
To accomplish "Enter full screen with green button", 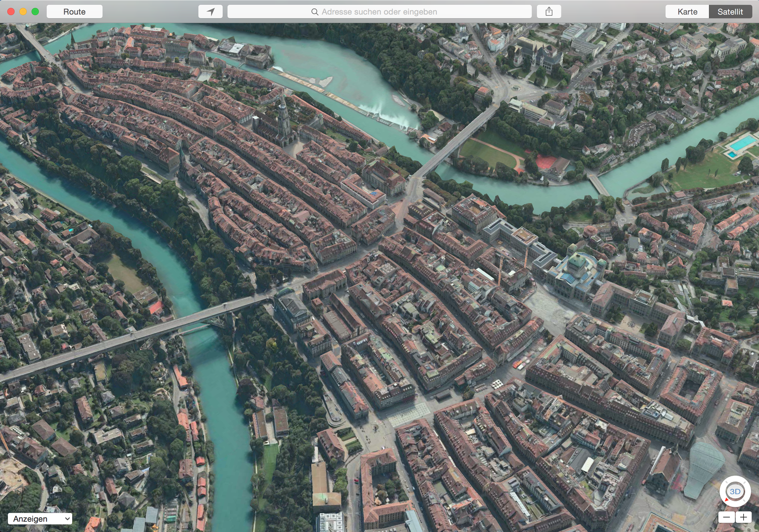I will pyautogui.click(x=35, y=11).
